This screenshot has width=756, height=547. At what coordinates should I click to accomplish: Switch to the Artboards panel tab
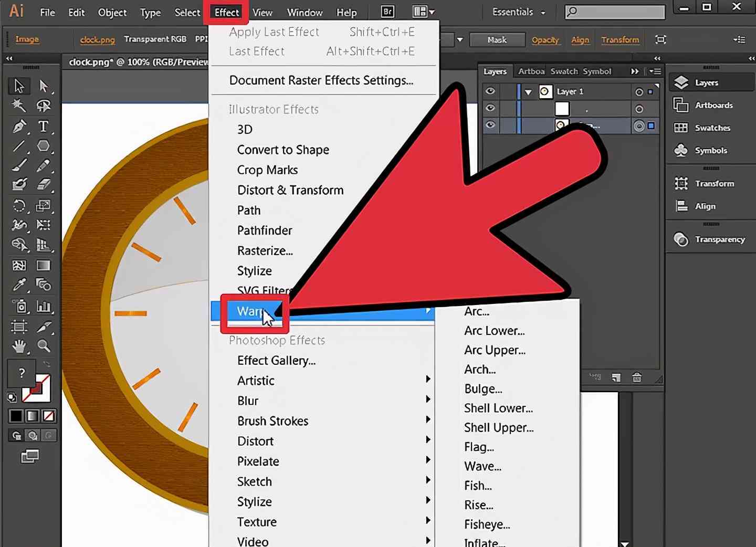pos(531,71)
